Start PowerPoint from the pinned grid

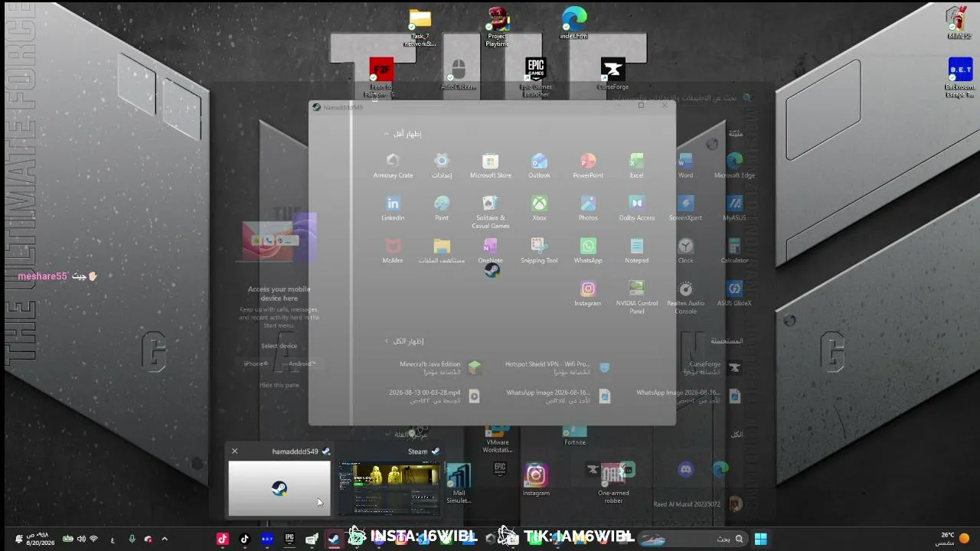[x=588, y=165]
